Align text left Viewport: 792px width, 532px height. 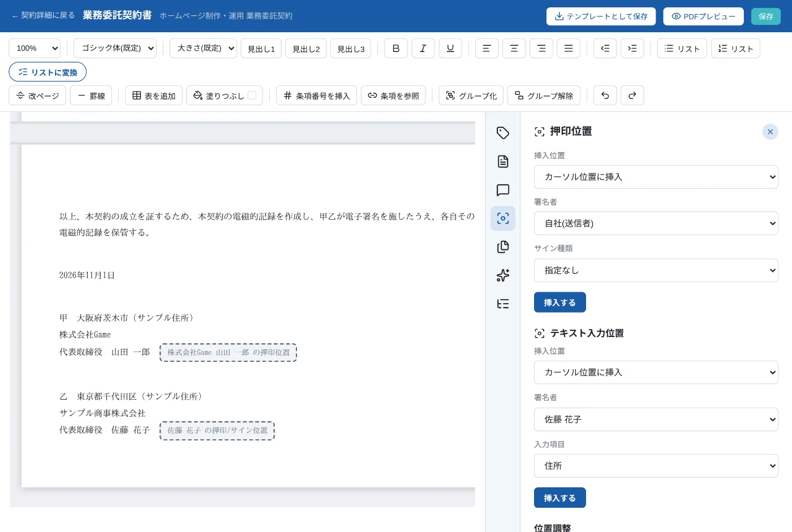click(x=487, y=49)
